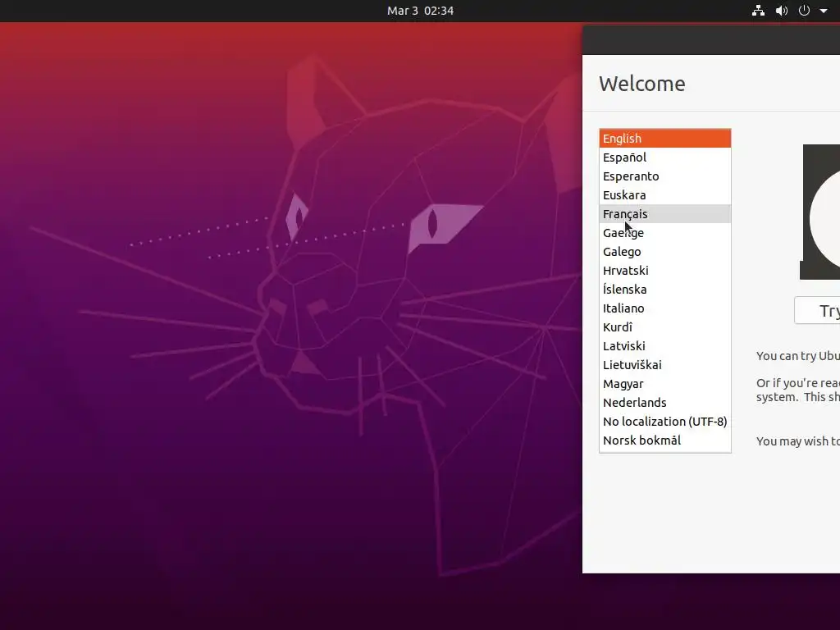This screenshot has height=630, width=840.
Task: Select Lietuviškai in the language list
Action: coord(664,365)
